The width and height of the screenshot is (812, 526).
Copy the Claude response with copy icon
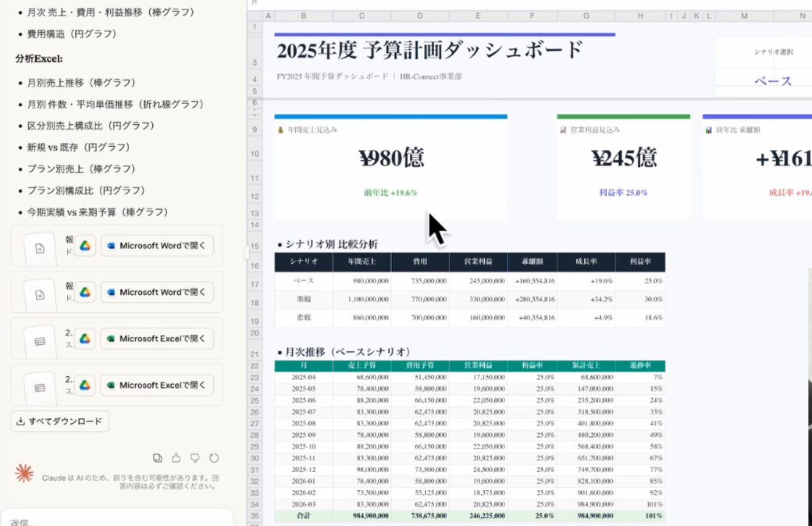pos(158,458)
